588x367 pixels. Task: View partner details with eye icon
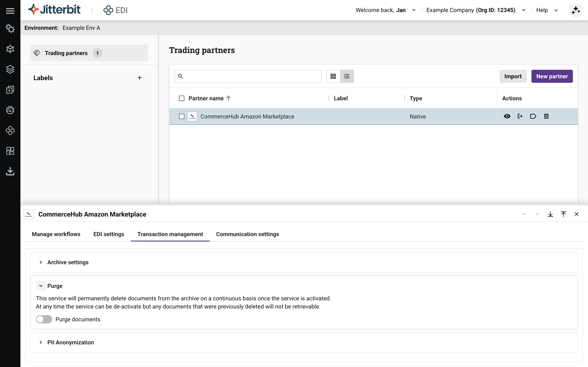pos(507,116)
